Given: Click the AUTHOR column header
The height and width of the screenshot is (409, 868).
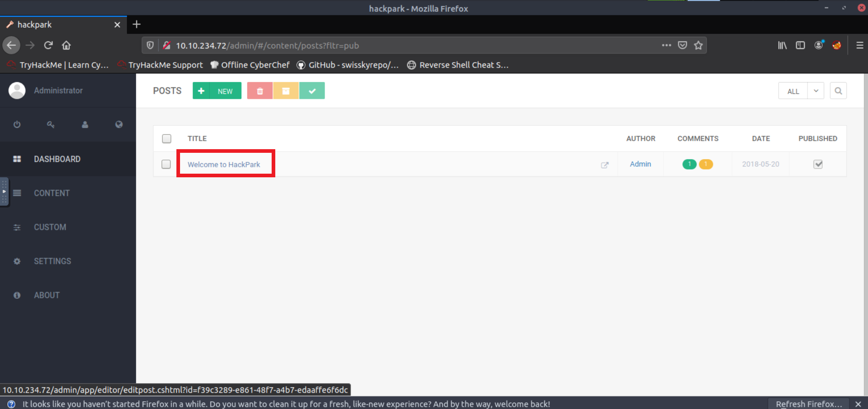Looking at the screenshot, I should [641, 139].
